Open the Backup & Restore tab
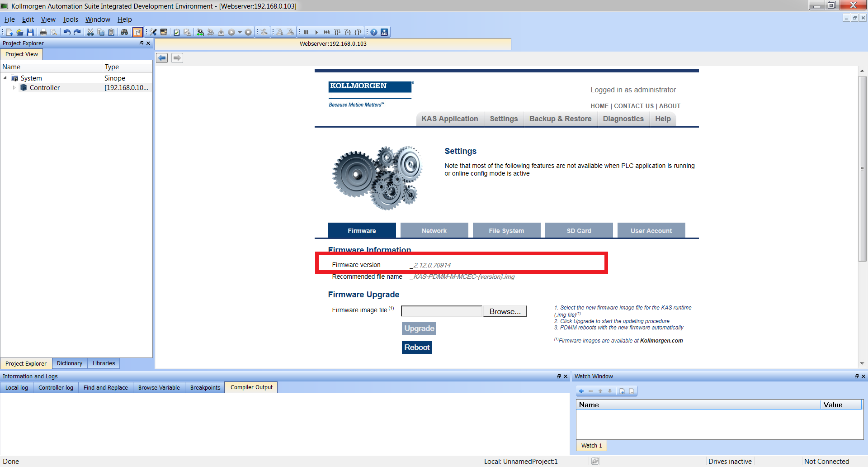 [x=560, y=119]
